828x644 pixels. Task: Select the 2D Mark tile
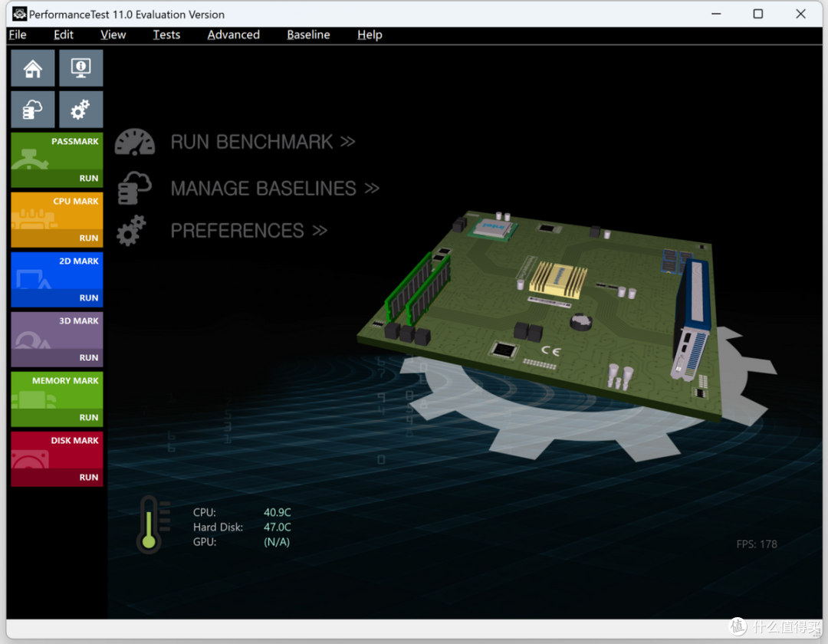tap(57, 271)
